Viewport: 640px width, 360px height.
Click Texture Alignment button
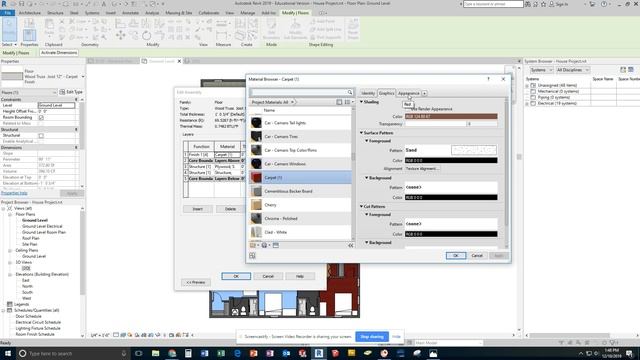(x=422, y=169)
